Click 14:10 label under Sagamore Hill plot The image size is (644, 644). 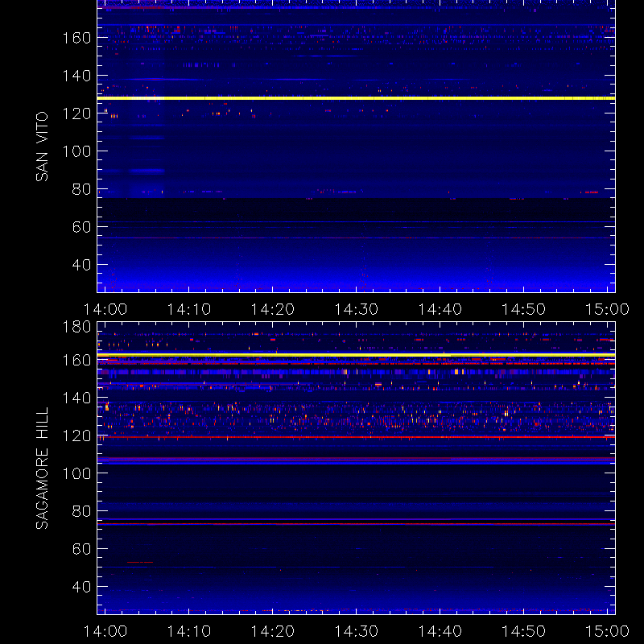pos(189,631)
